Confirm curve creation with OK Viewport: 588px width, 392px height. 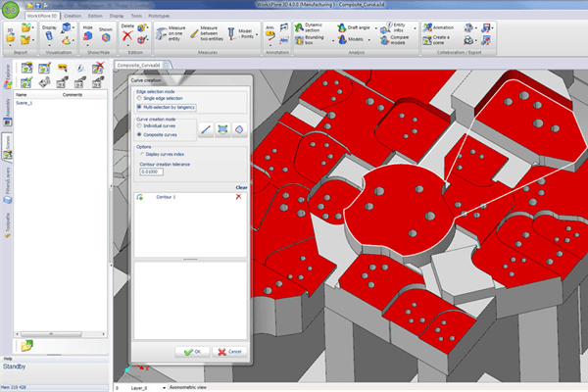pos(191,351)
